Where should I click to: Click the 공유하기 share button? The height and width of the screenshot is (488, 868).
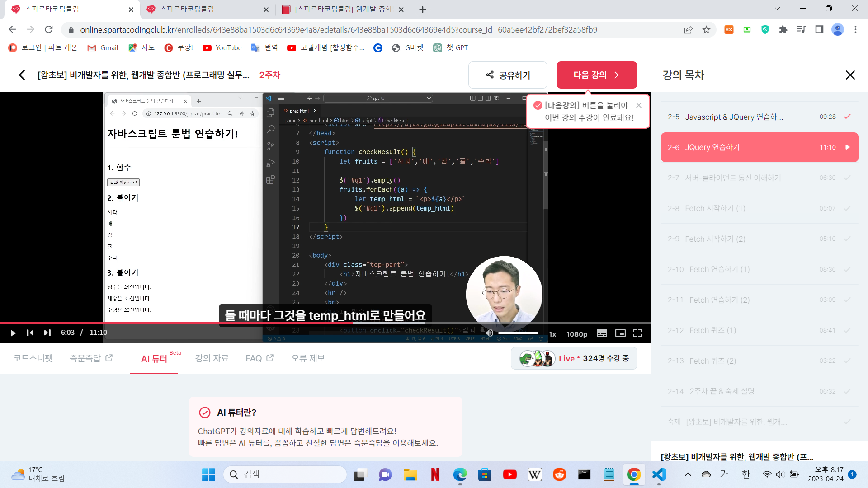(508, 75)
